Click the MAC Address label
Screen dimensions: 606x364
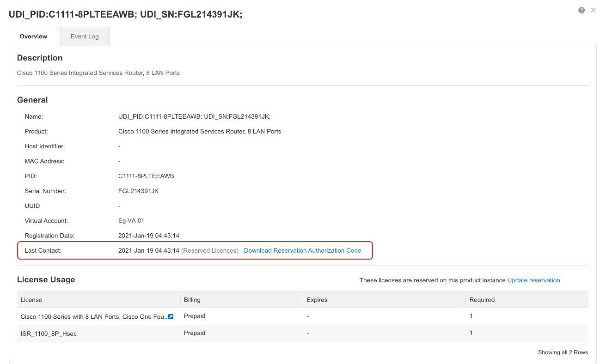[44, 161]
